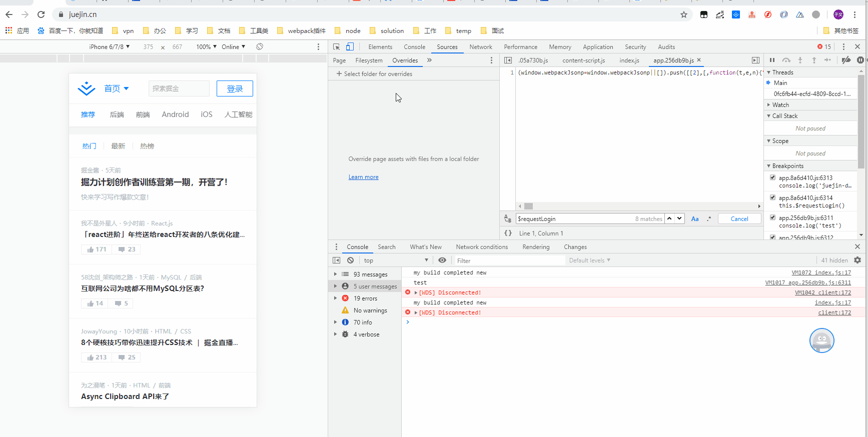Toggle regular expression search option

click(x=709, y=218)
